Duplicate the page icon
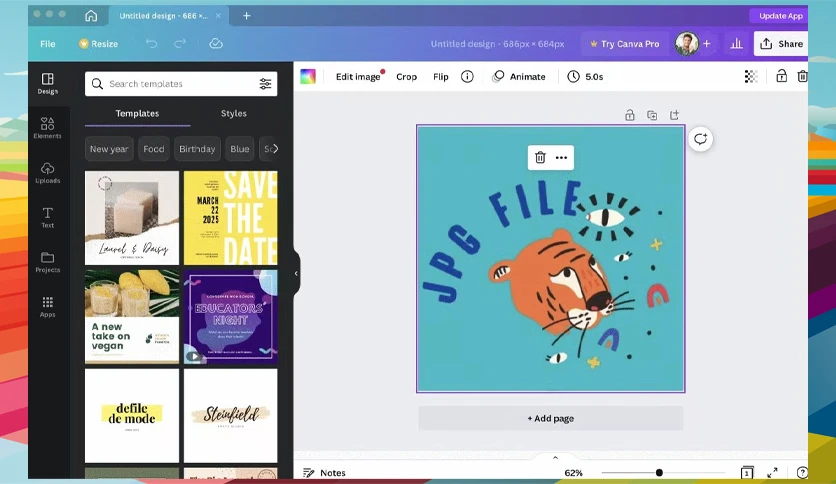This screenshot has height=484, width=836. (x=652, y=115)
